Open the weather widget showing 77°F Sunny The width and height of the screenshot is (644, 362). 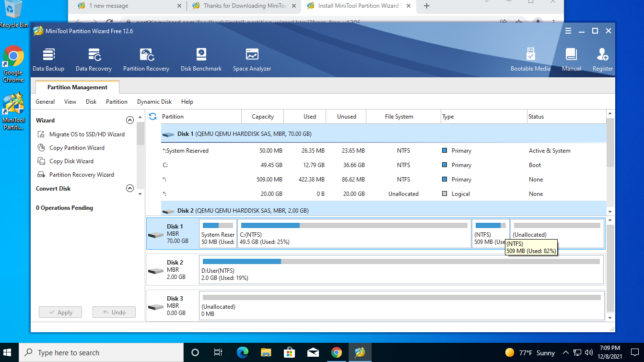[x=530, y=352]
